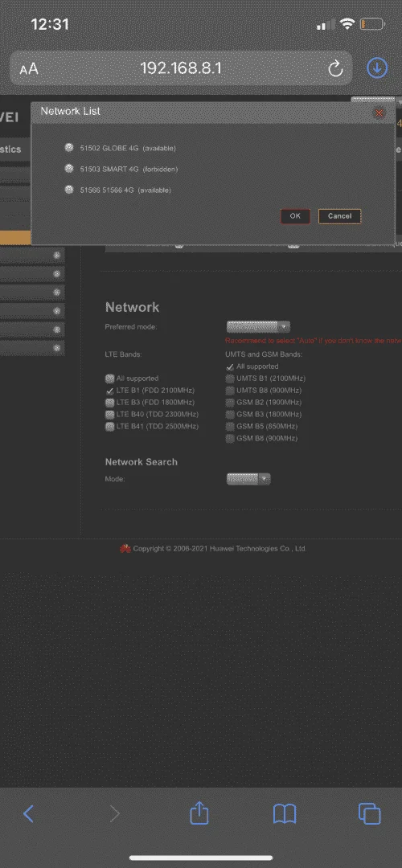The width and height of the screenshot is (402, 868).
Task: Click the Copyright Huawei Technologies footer text
Action: [x=219, y=549]
